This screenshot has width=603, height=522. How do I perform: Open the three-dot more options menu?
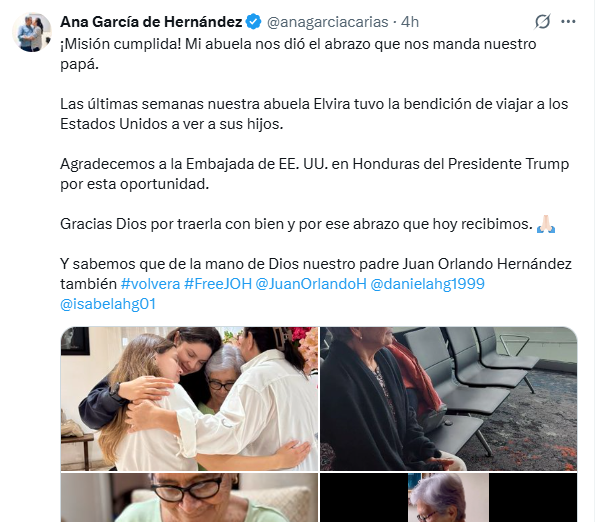point(568,22)
